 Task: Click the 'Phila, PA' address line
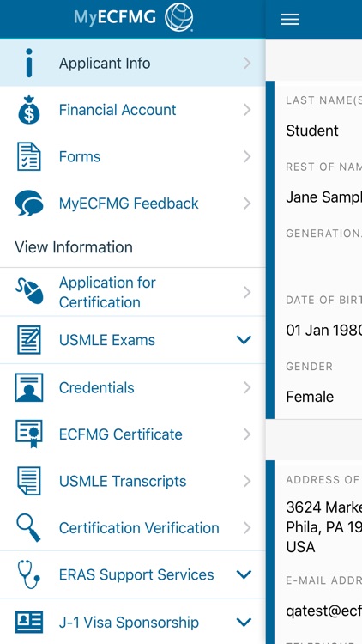tap(324, 527)
